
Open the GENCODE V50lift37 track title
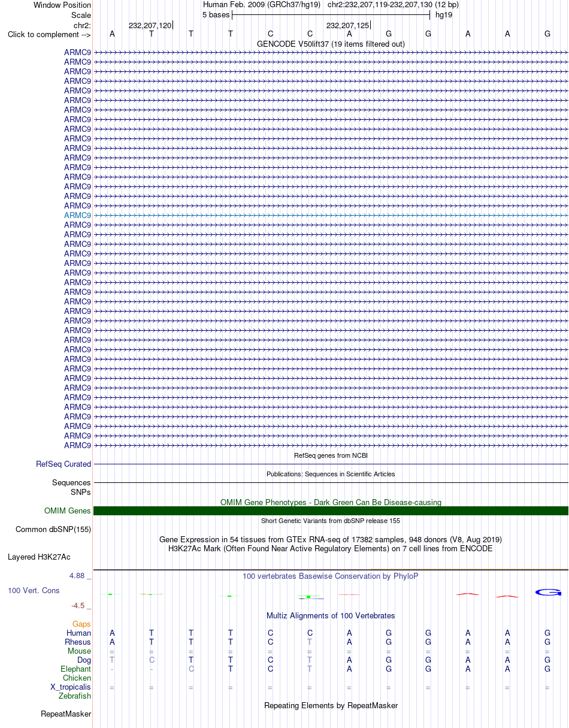331,44
